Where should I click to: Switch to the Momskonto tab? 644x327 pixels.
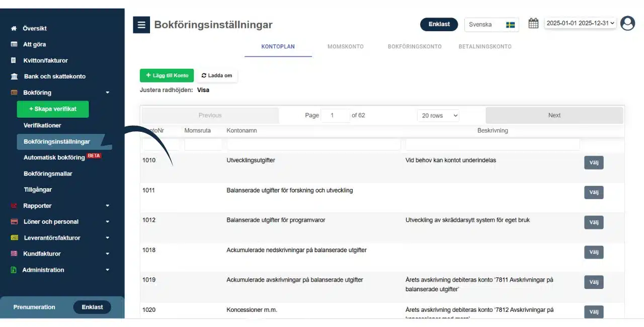345,47
